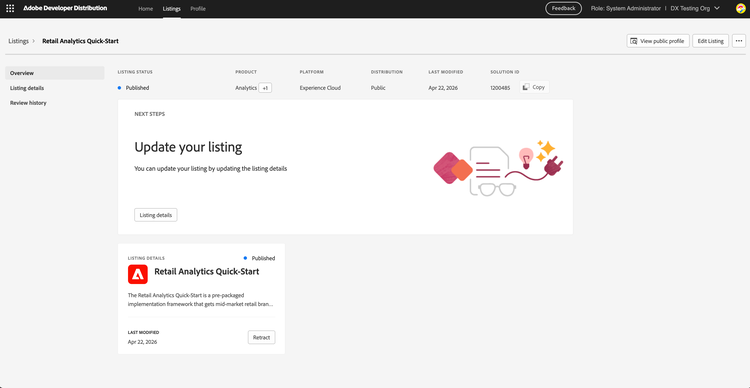Click the Edit Listing button
The height and width of the screenshot is (388, 750).
pyautogui.click(x=710, y=41)
